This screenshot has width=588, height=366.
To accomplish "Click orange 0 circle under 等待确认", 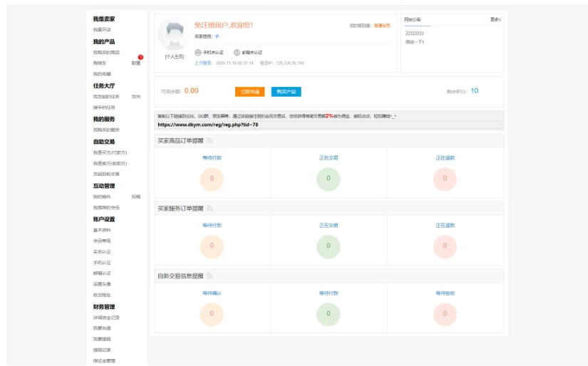I will pos(212,314).
